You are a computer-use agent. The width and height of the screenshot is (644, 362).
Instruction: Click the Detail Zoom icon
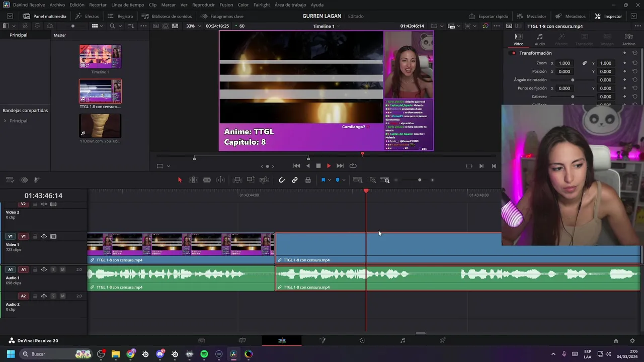click(372, 180)
